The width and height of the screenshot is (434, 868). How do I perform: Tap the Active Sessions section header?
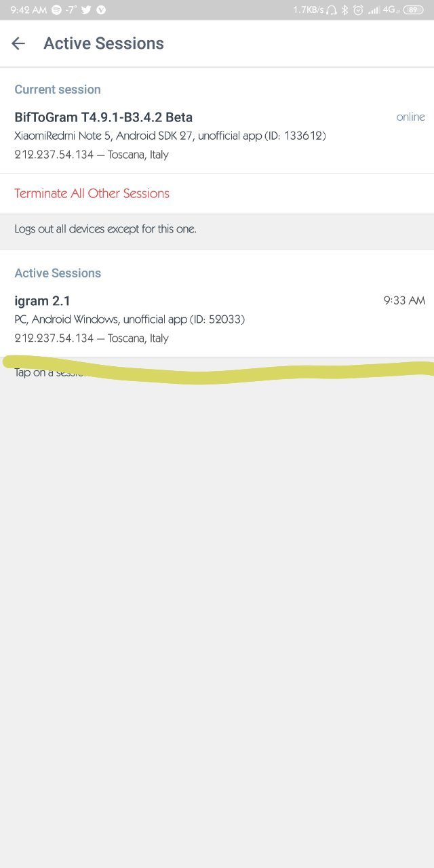(x=58, y=273)
